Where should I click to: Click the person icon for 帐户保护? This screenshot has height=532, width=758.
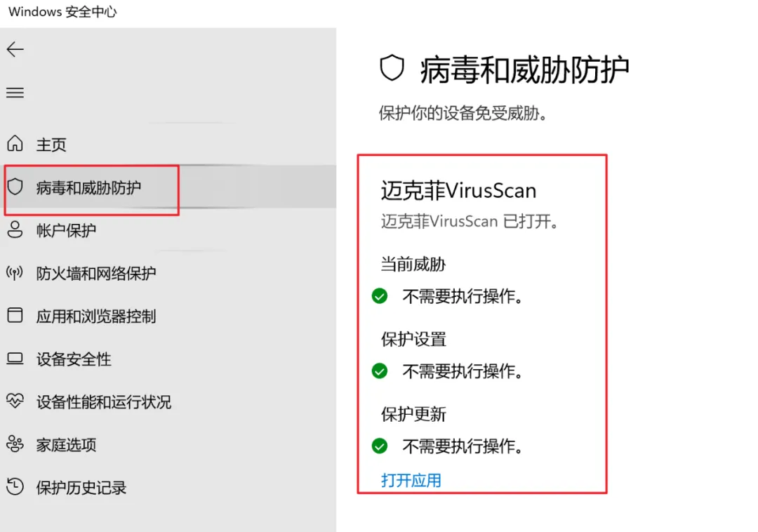15,230
